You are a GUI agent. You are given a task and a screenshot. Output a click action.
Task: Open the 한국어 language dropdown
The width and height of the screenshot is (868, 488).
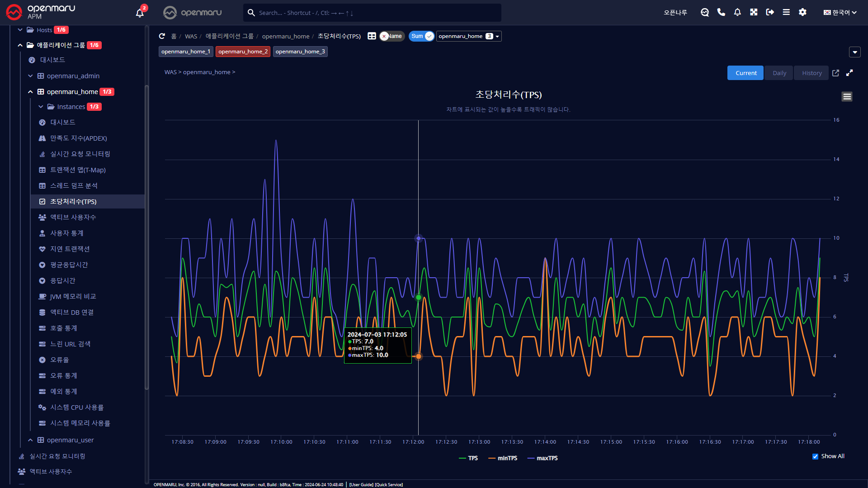pos(840,12)
